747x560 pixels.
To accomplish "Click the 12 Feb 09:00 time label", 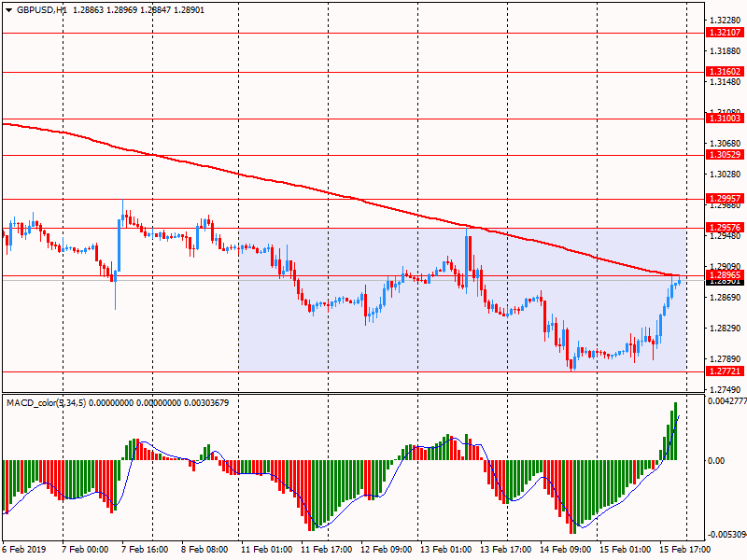I will pos(387,549).
